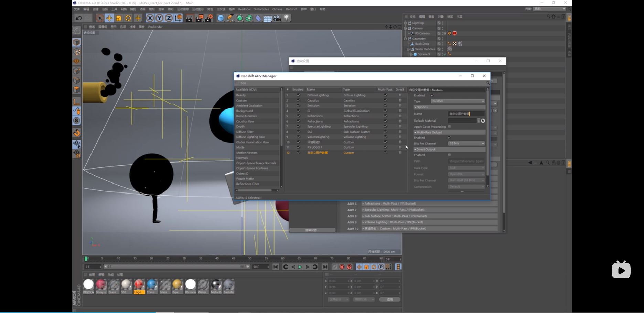Toggle Multi-Pass checkbox for SSS AOV

(x=385, y=132)
